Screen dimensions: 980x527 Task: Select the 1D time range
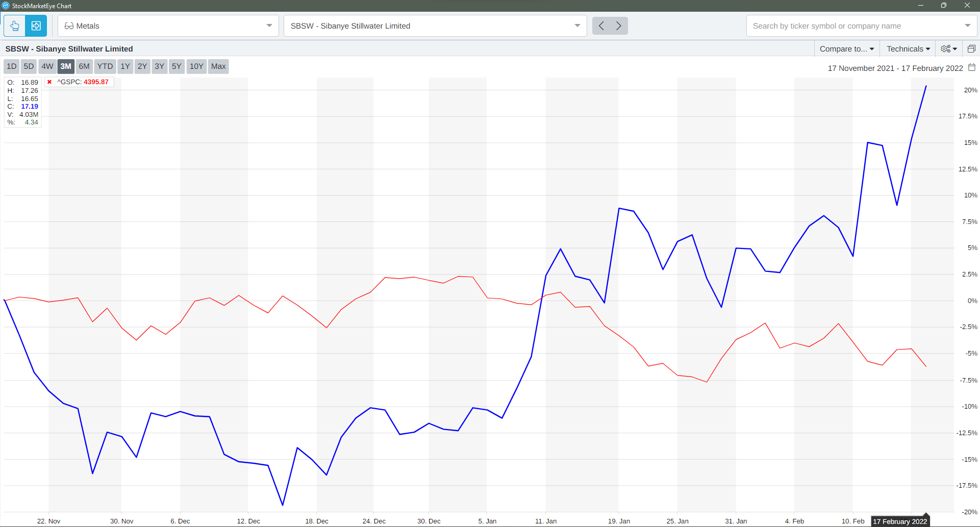(12, 66)
